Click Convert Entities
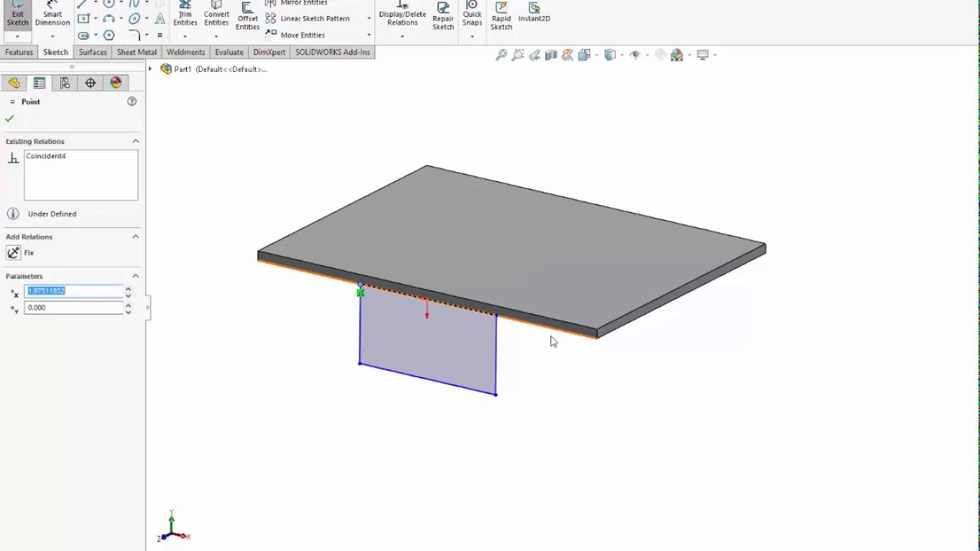The width and height of the screenshot is (980, 551). [217, 15]
